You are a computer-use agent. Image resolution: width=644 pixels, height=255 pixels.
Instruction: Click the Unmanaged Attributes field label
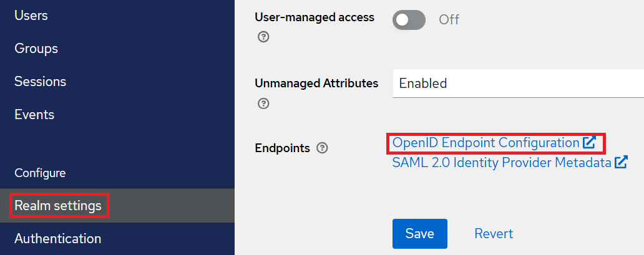(x=316, y=83)
